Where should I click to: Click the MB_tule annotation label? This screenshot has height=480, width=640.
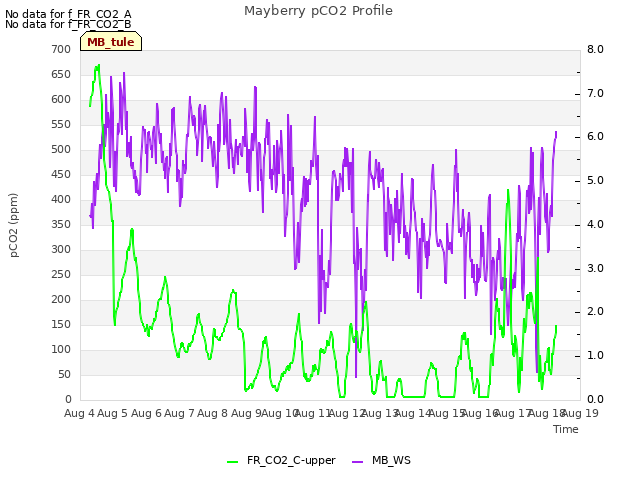(x=111, y=42)
